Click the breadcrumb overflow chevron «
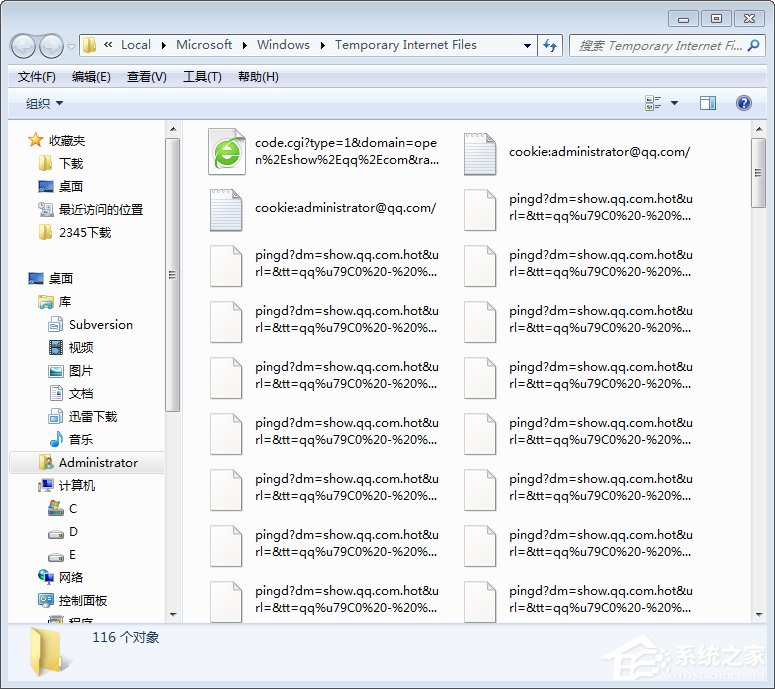 tap(108, 45)
